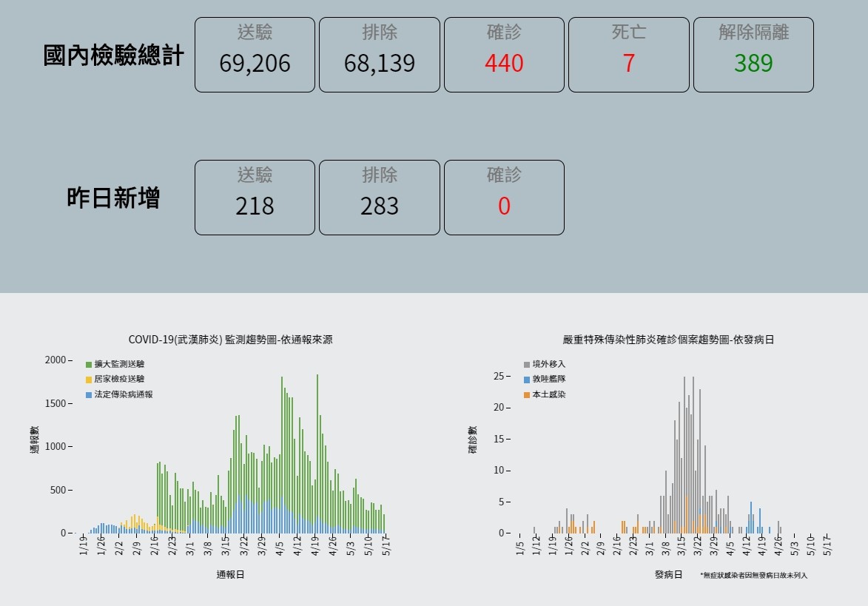Click the green 解除隔離 card
The height and width of the screenshot is (606, 868).
[753, 54]
